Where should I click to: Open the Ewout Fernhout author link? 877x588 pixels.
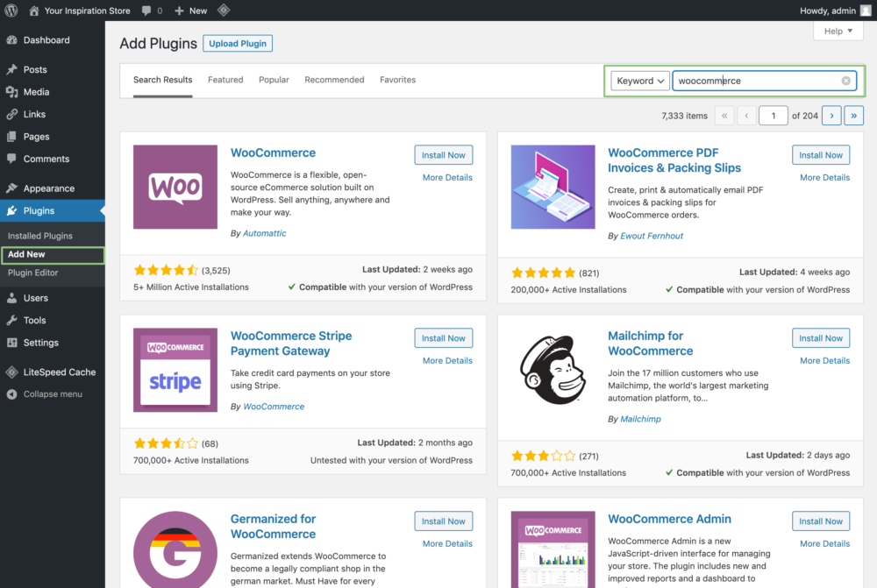pos(652,236)
